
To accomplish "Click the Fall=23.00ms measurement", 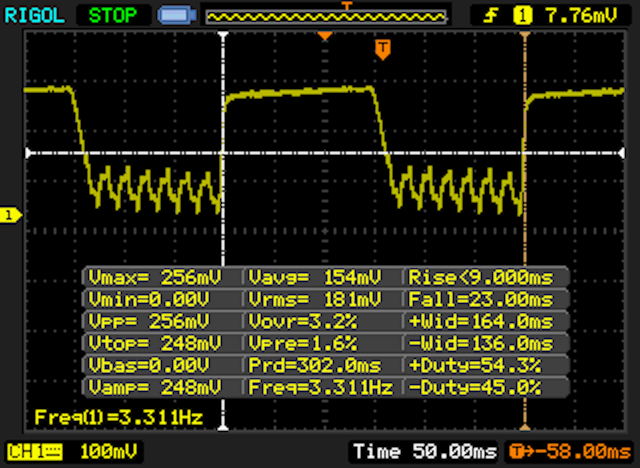I will (x=480, y=299).
